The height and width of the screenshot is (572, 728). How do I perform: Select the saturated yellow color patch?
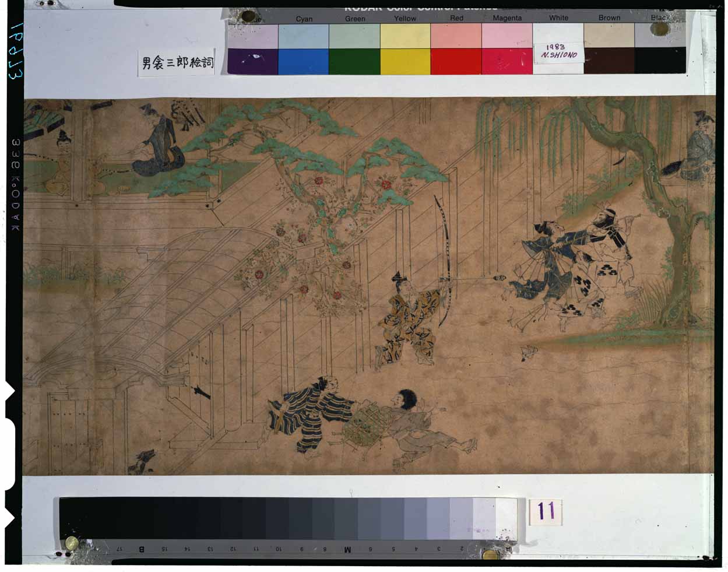tap(406, 61)
